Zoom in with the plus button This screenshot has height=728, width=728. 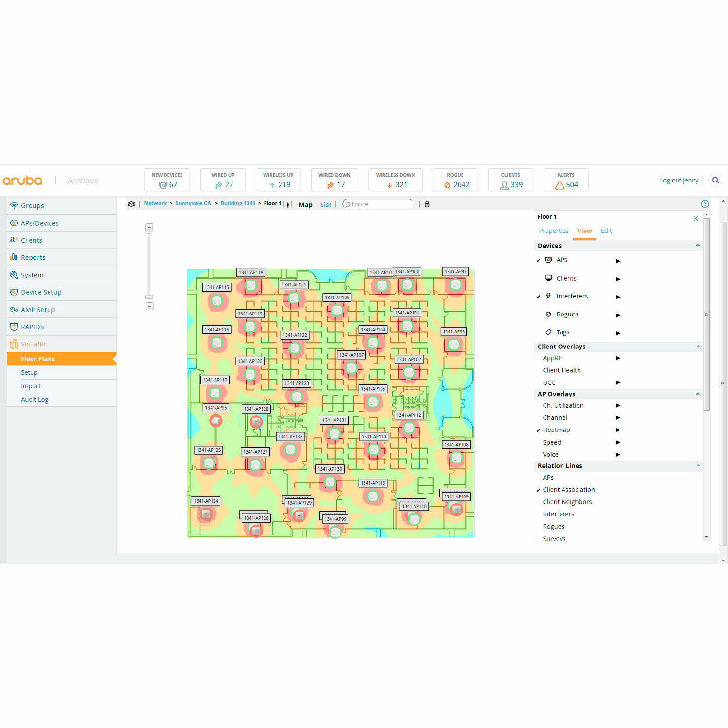149,227
